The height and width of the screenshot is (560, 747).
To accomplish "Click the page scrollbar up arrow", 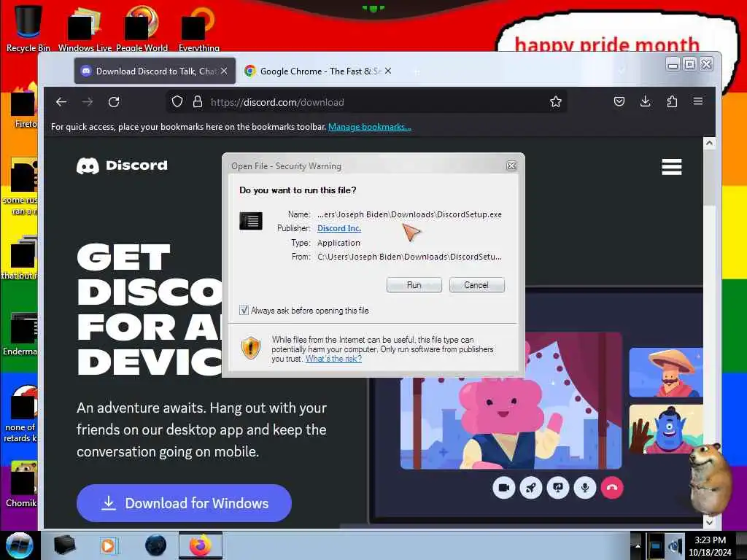I will click(x=709, y=143).
